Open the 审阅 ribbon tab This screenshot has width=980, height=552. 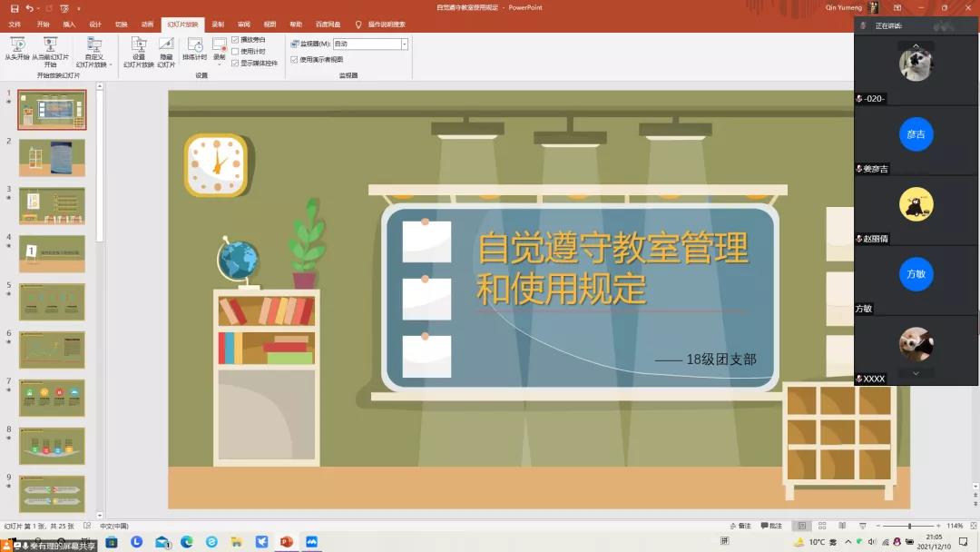244,25
